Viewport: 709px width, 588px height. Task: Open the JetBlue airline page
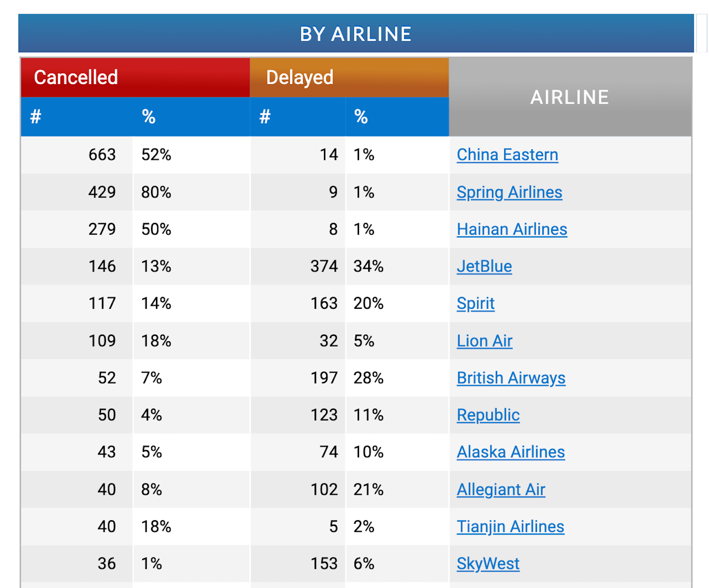pos(484,266)
